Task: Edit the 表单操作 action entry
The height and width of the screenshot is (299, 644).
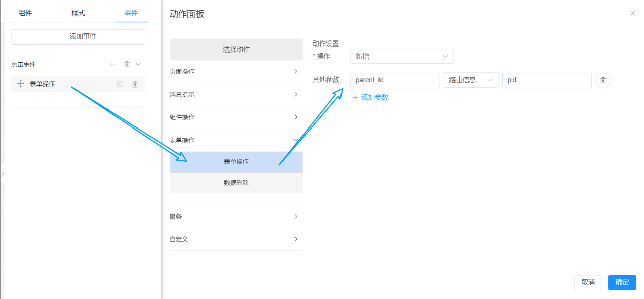Action: tap(120, 84)
